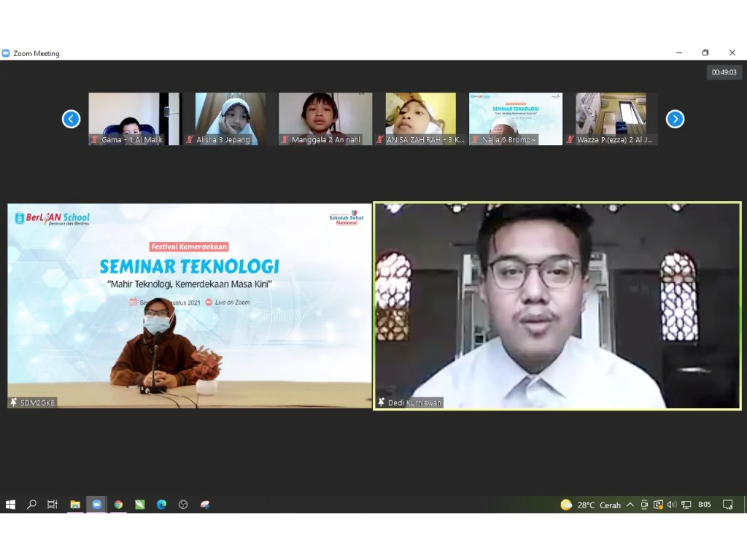This screenshot has height=560, width=747.
Task: Open OBS Studio from taskbar
Action: coord(183,505)
